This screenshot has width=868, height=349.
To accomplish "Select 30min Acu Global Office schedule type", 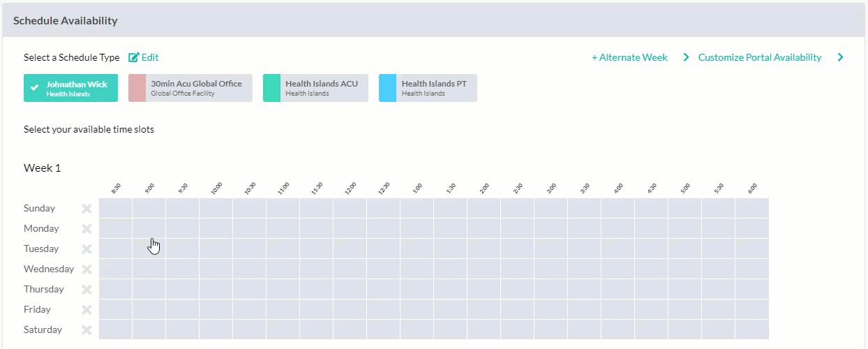I will point(190,88).
